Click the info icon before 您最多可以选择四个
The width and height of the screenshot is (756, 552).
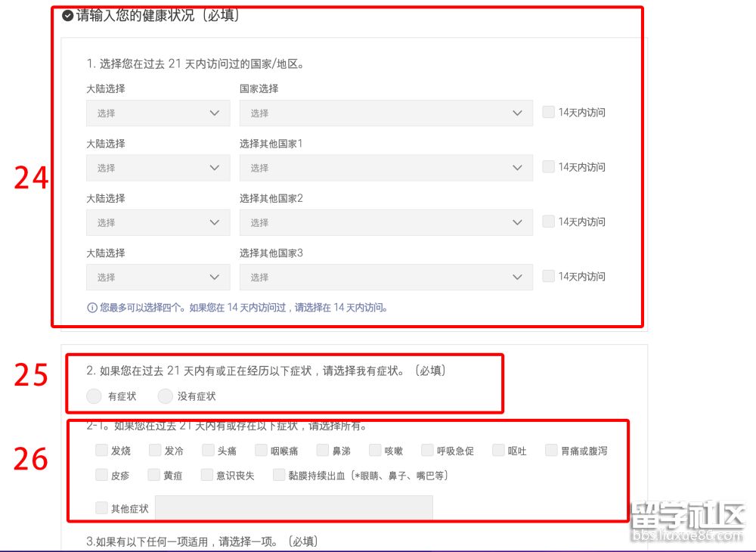[92, 308]
